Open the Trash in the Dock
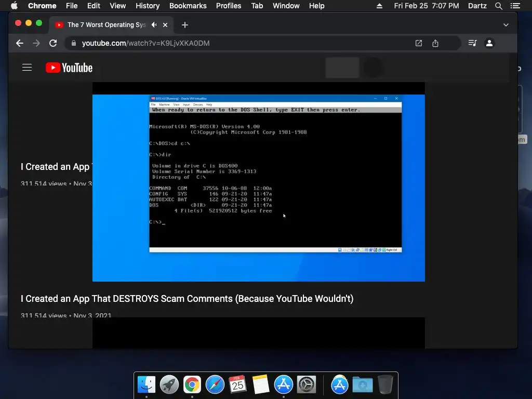Screen dimensions: 532x399 [385, 384]
